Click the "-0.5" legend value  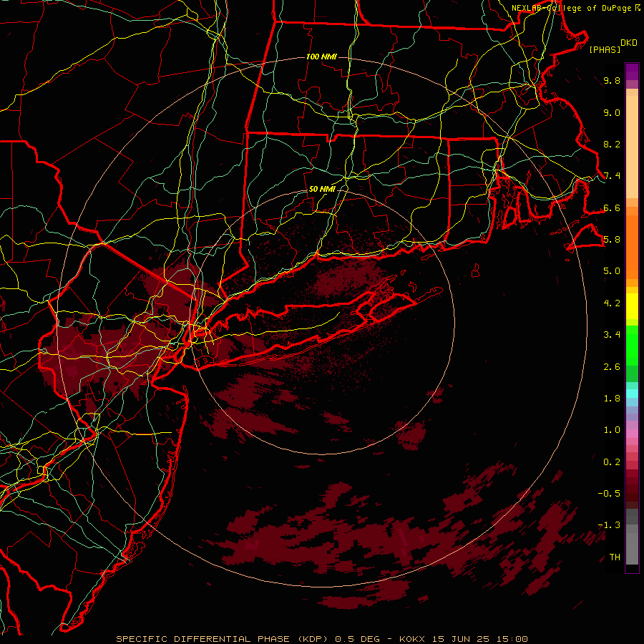coord(609,494)
